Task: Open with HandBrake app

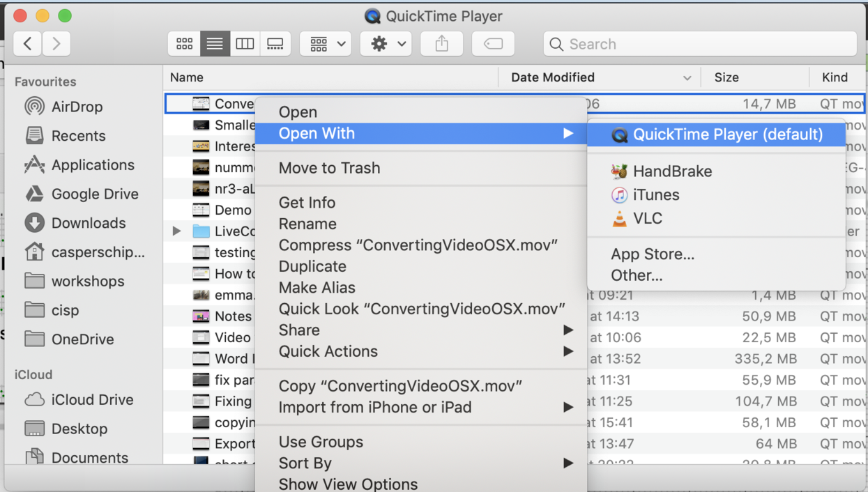Action: (x=672, y=171)
